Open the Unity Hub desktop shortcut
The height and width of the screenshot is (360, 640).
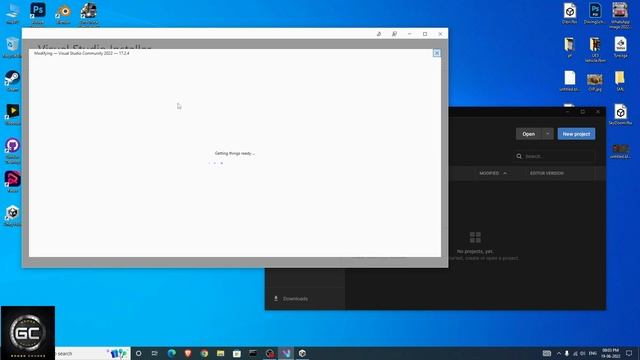point(12,216)
